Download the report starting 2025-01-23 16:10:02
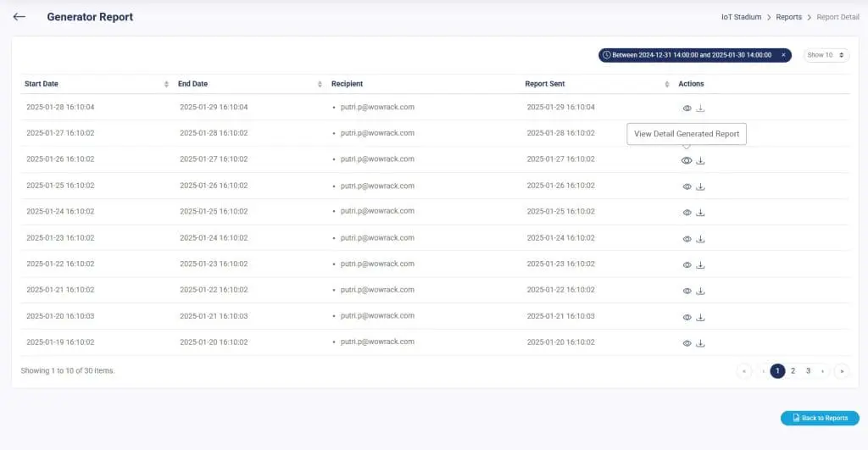 pyautogui.click(x=700, y=239)
